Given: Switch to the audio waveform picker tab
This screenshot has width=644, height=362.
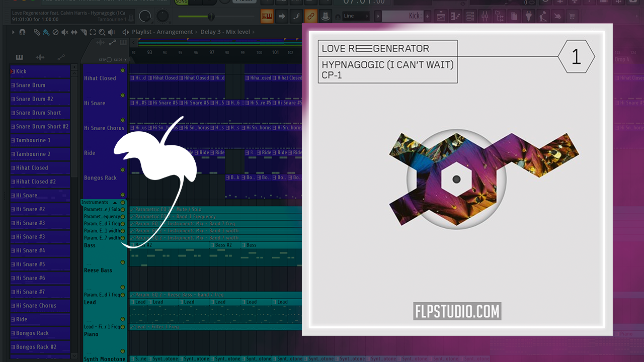Looking at the screenshot, I should pos(40,57).
